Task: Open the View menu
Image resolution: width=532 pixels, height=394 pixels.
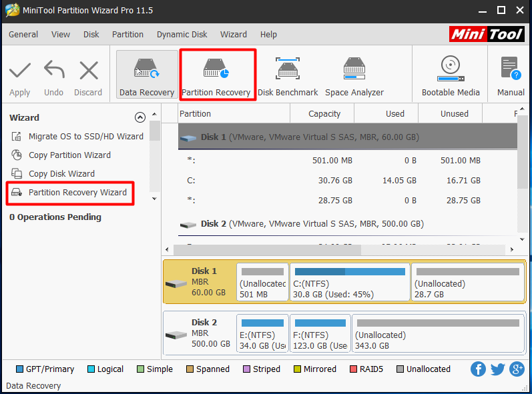Action: coord(61,35)
